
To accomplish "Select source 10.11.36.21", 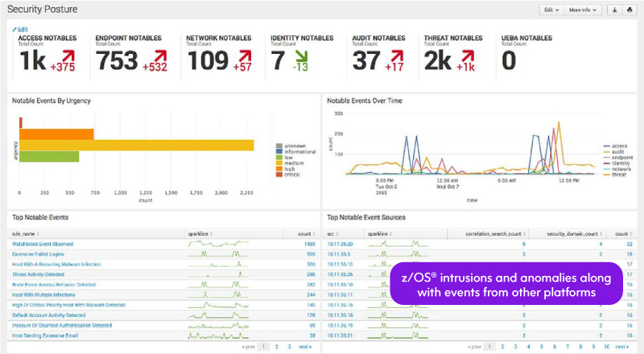I will click(x=340, y=335).
